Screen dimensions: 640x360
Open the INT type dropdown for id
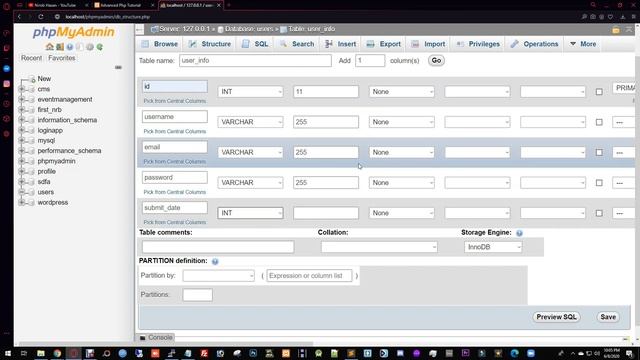click(250, 92)
